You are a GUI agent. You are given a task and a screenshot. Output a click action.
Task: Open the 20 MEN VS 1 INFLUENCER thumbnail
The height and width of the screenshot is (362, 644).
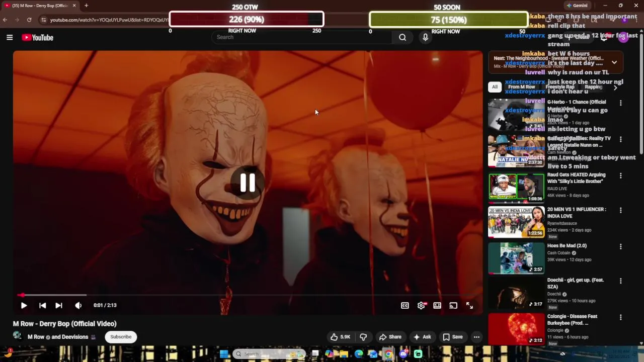516,222
